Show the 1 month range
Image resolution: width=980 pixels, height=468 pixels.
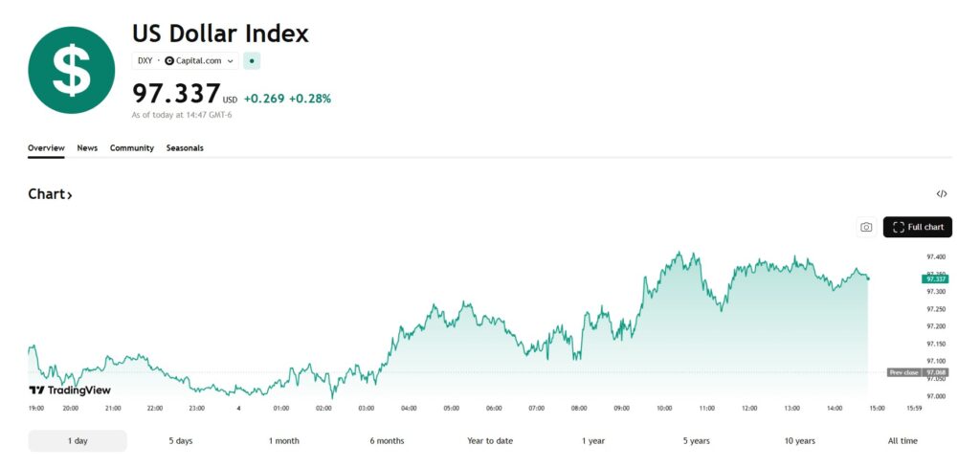pos(283,441)
